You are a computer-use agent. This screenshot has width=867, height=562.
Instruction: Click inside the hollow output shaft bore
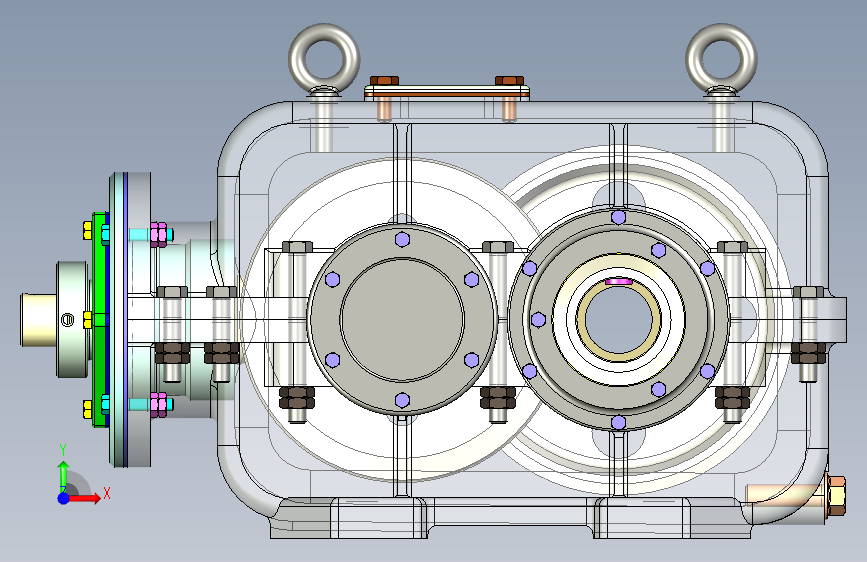pyautogui.click(x=618, y=319)
